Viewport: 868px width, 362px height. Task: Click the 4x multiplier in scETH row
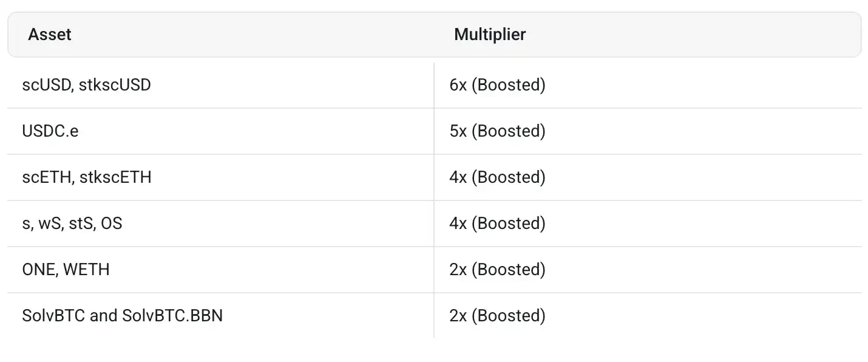pyautogui.click(x=497, y=177)
